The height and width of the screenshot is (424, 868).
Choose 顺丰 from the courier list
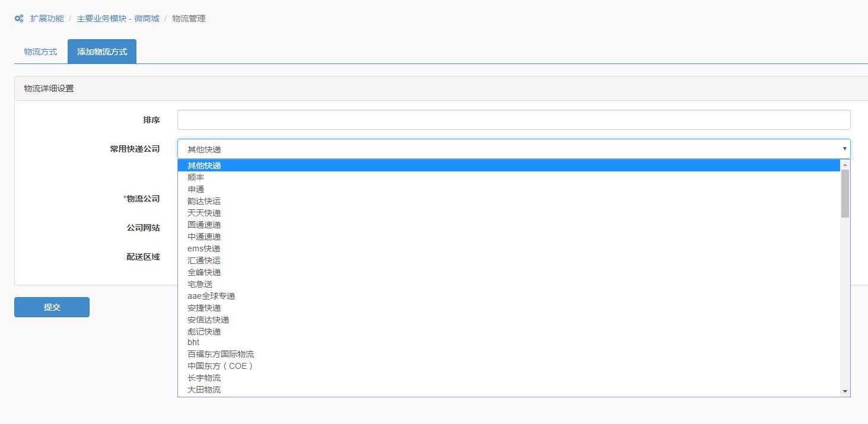196,177
